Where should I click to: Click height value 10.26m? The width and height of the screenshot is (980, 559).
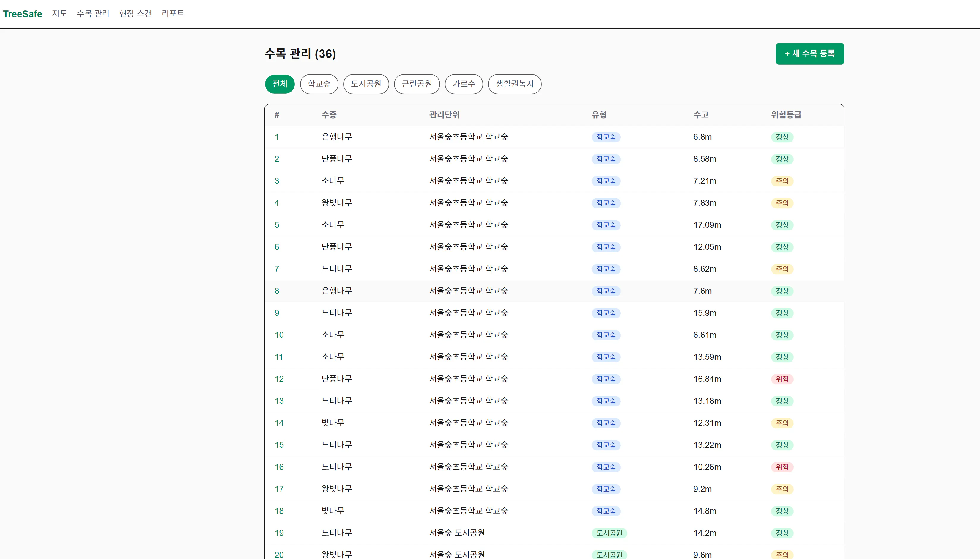(707, 467)
